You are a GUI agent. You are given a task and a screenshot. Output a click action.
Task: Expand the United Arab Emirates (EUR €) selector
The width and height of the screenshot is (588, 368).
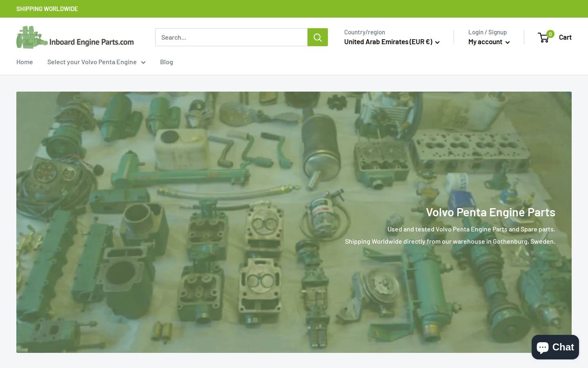392,42
